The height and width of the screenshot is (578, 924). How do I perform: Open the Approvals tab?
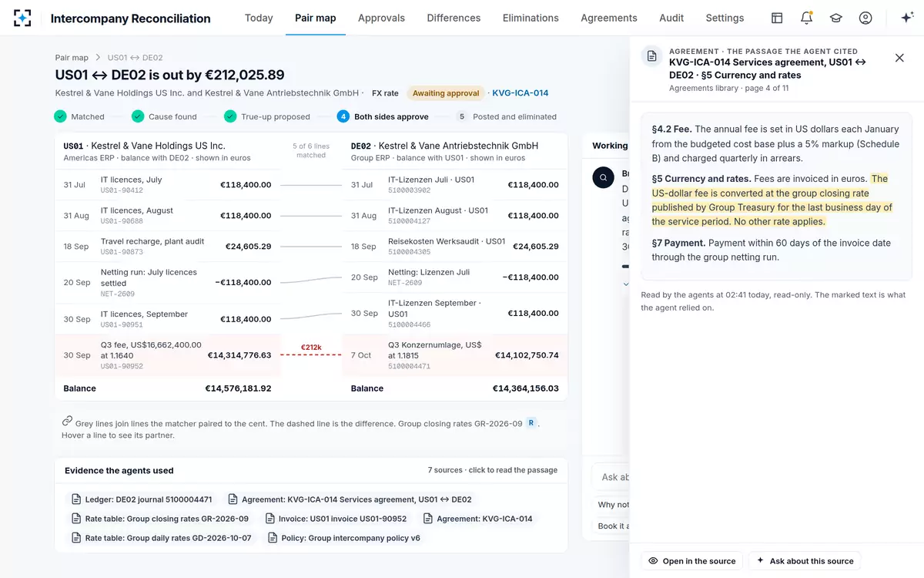381,18
